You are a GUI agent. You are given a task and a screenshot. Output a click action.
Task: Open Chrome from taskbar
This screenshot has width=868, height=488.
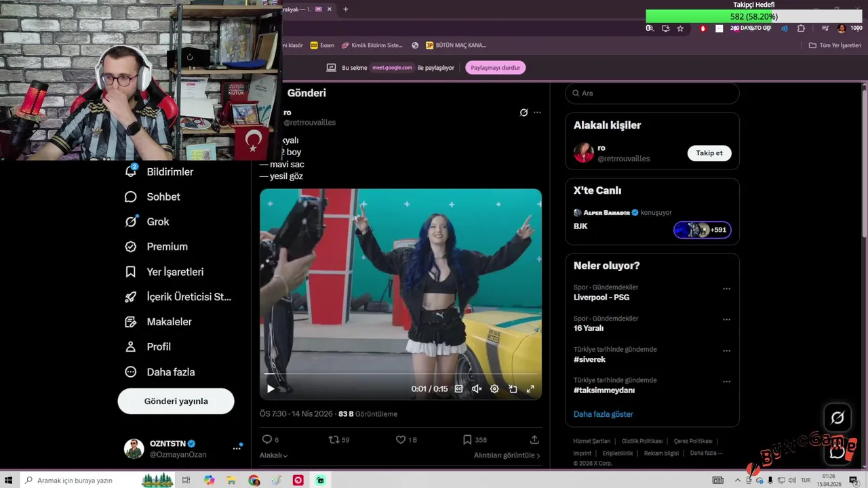(254, 480)
